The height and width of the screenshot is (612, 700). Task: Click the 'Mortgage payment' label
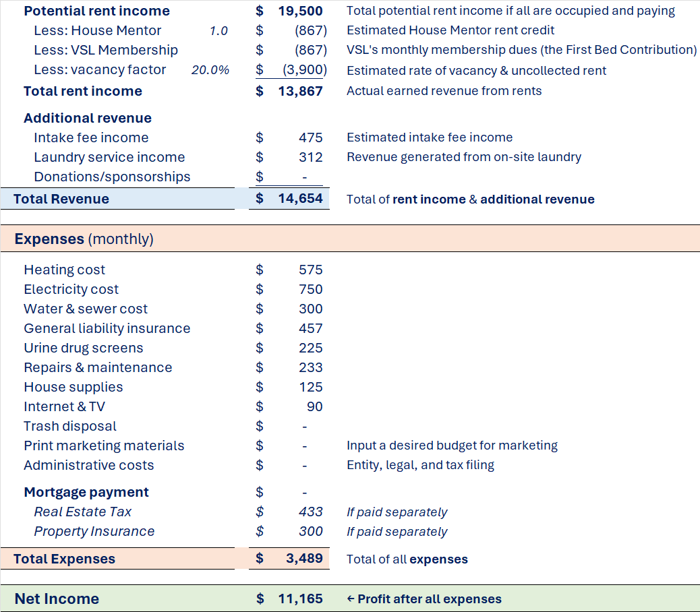click(x=86, y=492)
